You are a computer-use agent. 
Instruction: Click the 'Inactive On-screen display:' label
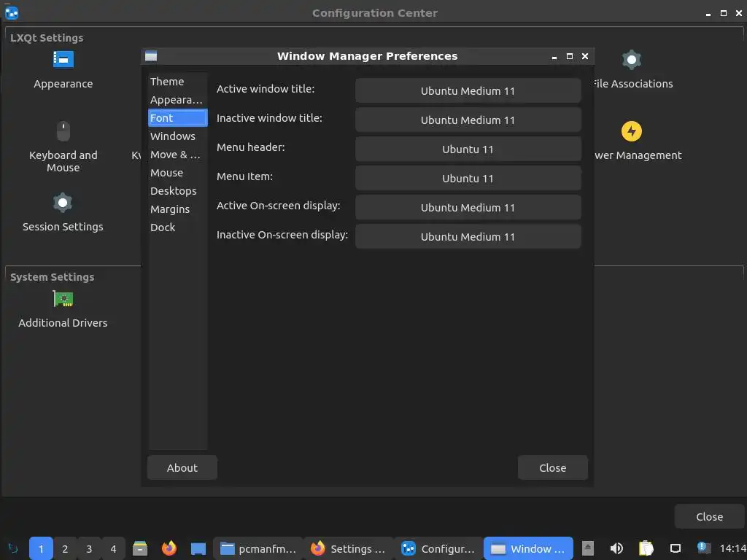tap(282, 235)
